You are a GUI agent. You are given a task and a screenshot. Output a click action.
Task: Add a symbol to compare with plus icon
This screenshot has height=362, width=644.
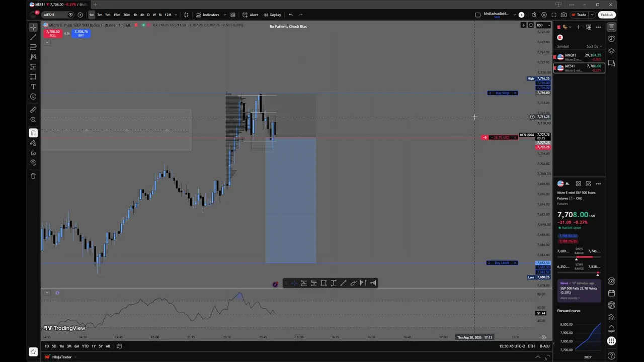(x=80, y=15)
